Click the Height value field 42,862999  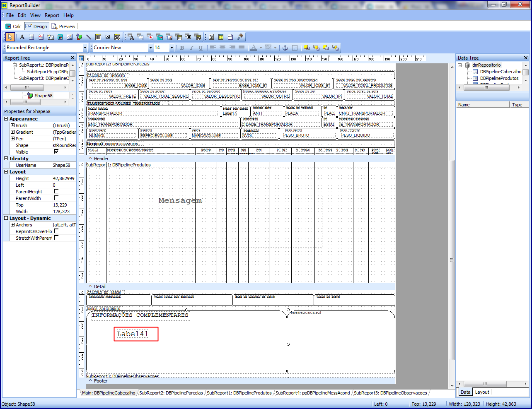coord(64,178)
